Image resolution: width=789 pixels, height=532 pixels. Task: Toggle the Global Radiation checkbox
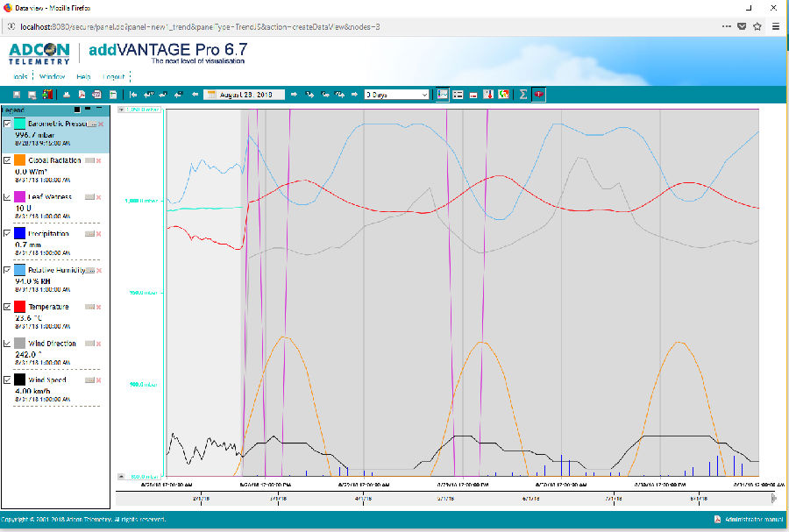click(x=8, y=160)
